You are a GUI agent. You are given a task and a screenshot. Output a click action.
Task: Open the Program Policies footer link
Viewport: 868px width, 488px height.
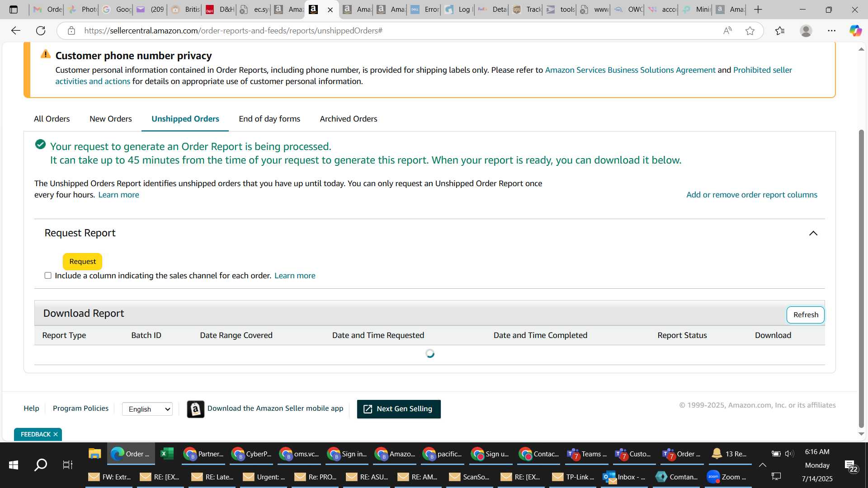point(80,408)
